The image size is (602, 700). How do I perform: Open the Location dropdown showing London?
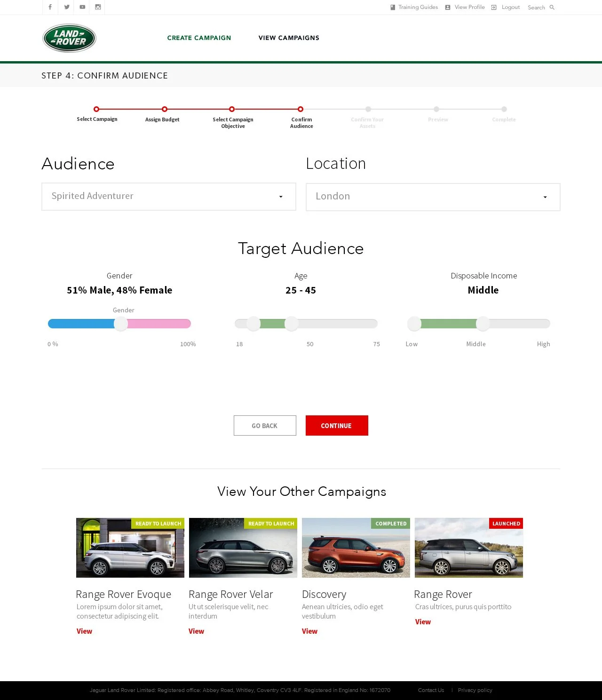(433, 197)
